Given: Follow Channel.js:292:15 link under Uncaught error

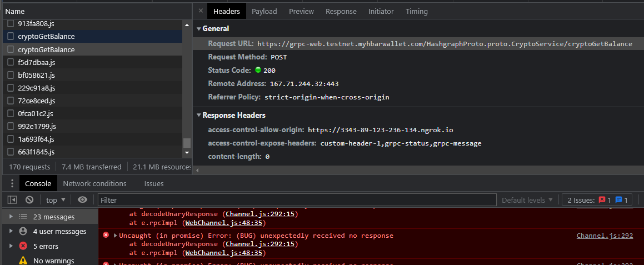Looking at the screenshot, I should (261, 244).
